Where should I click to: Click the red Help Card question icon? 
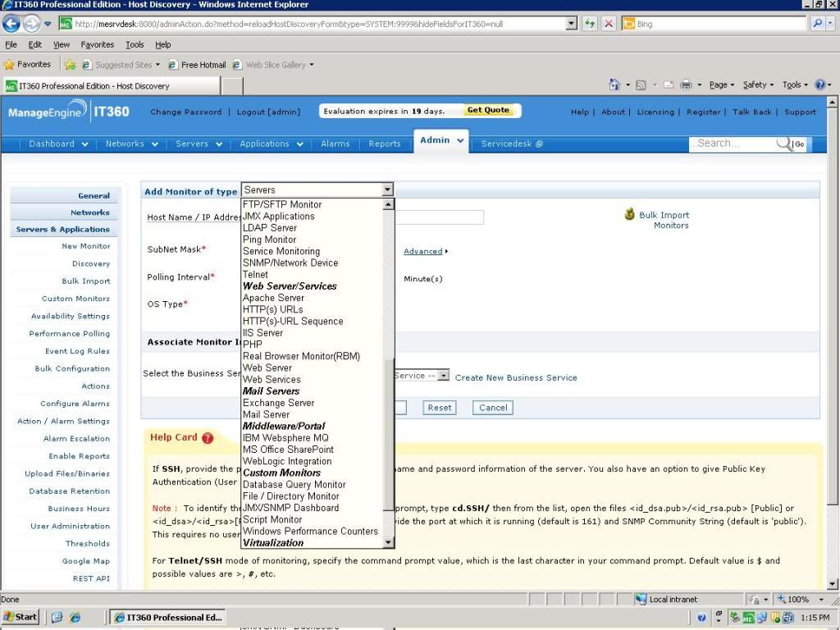coord(208,438)
